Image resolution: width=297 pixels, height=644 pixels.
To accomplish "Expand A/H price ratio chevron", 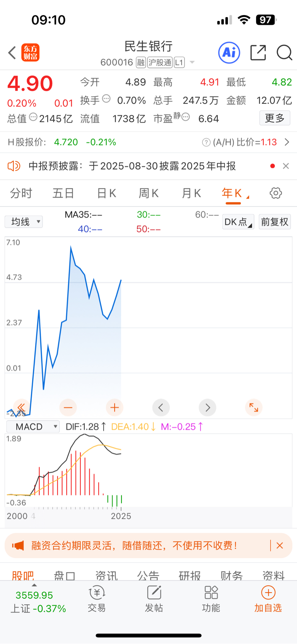I will (x=287, y=142).
